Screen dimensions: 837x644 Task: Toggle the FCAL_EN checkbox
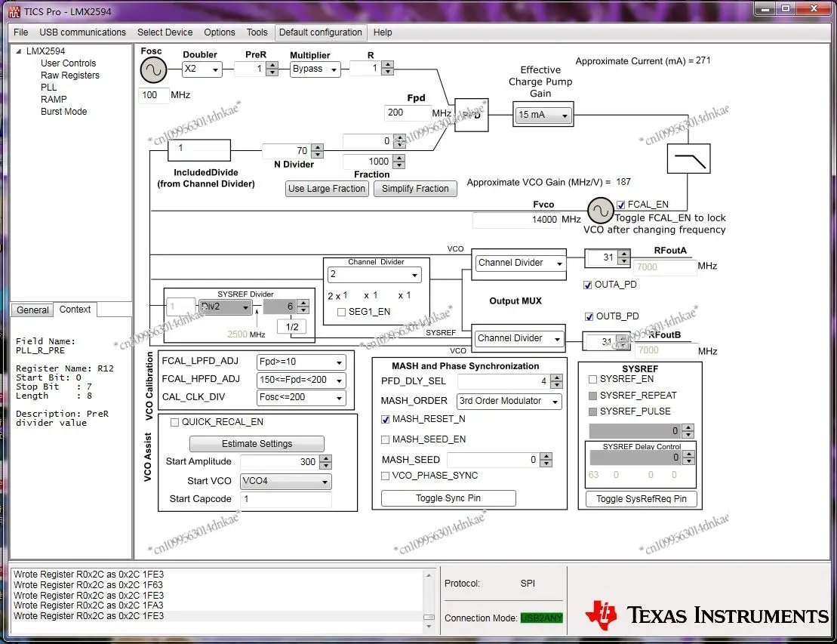[x=621, y=205]
